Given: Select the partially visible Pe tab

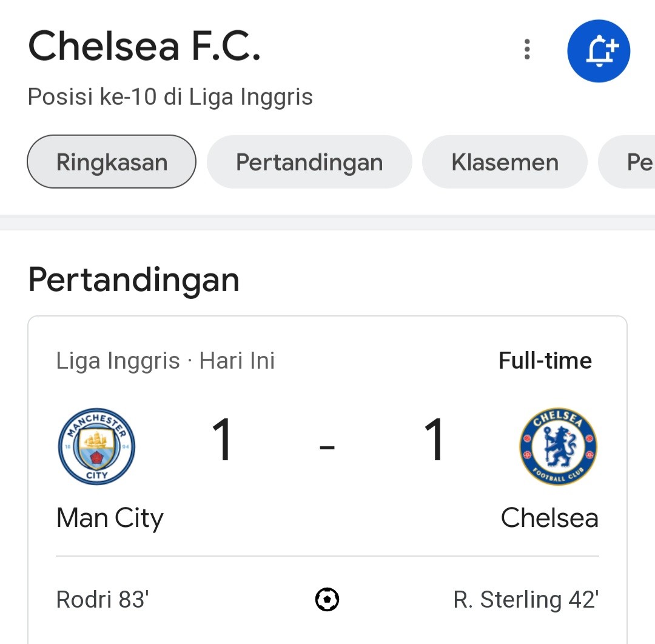Looking at the screenshot, I should (627, 162).
